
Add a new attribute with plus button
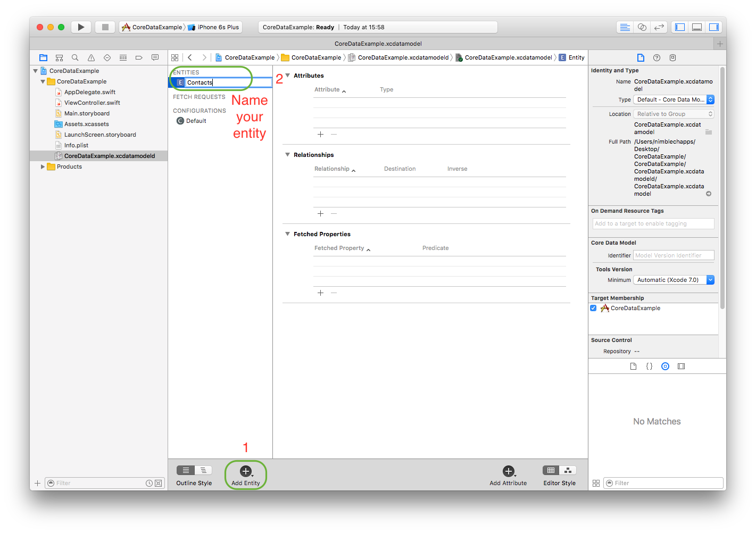pyautogui.click(x=320, y=135)
